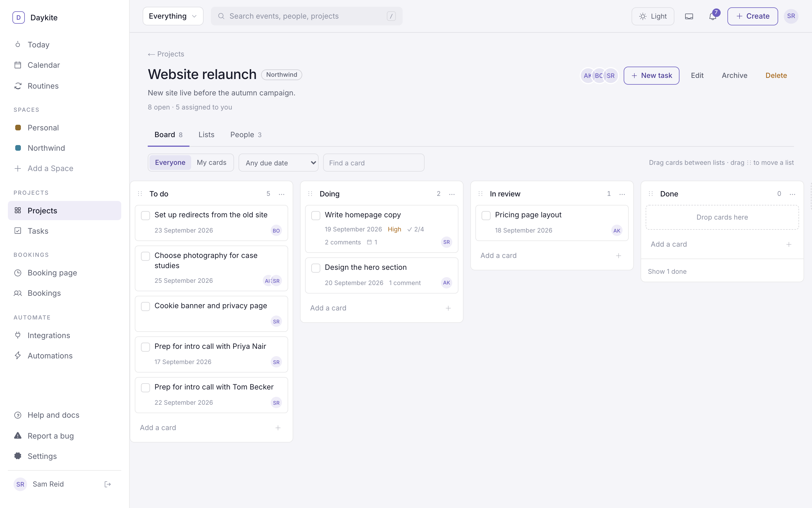The height and width of the screenshot is (508, 812).
Task: Focus the Find a card field
Action: click(x=374, y=163)
